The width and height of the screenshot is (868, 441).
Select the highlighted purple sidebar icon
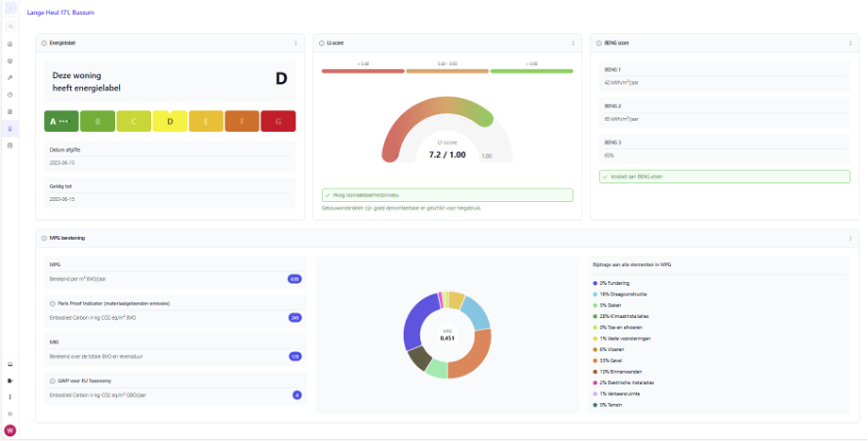pyautogui.click(x=11, y=128)
